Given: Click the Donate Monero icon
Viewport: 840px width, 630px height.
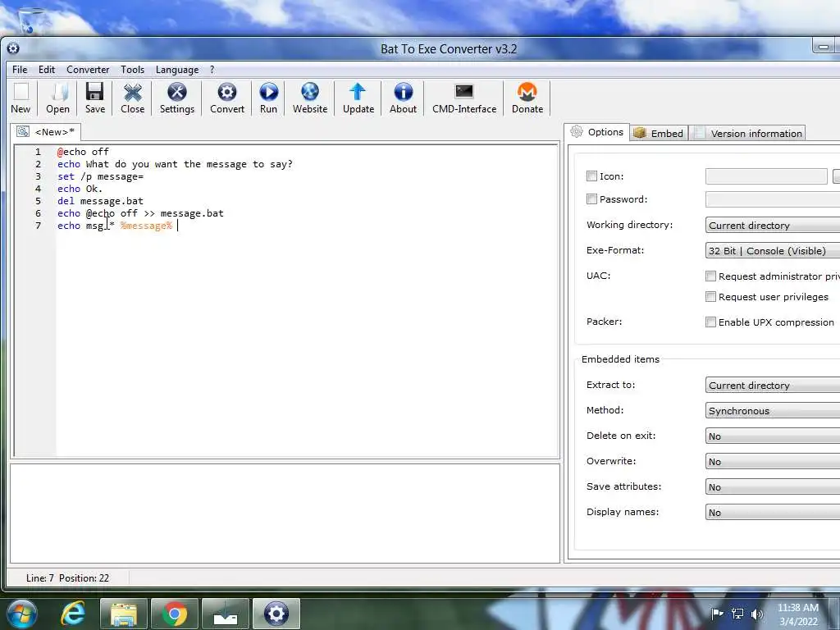Looking at the screenshot, I should pos(527,98).
